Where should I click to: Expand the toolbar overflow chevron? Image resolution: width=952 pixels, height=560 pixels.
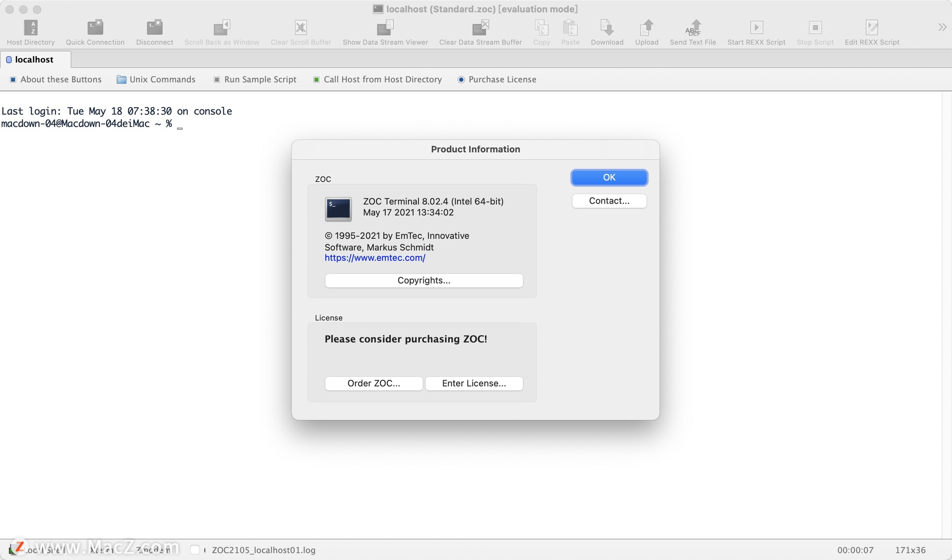942,27
